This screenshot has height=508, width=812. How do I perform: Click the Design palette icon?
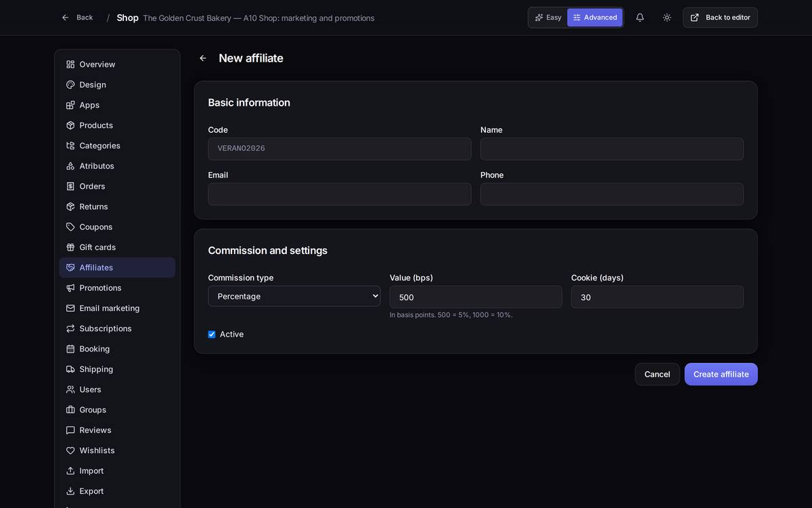coord(70,85)
